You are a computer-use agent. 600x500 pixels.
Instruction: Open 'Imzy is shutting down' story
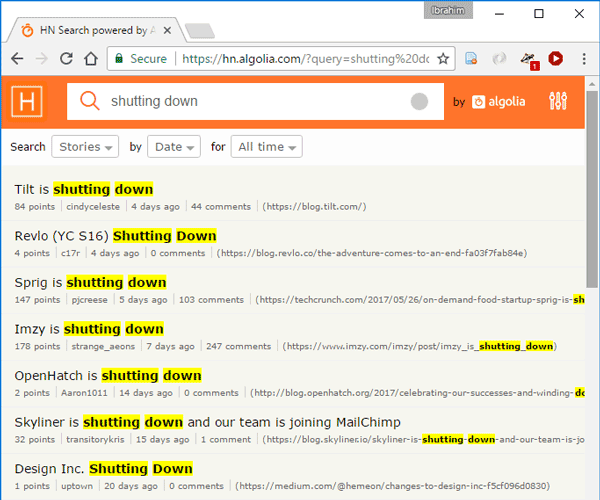coord(89,329)
